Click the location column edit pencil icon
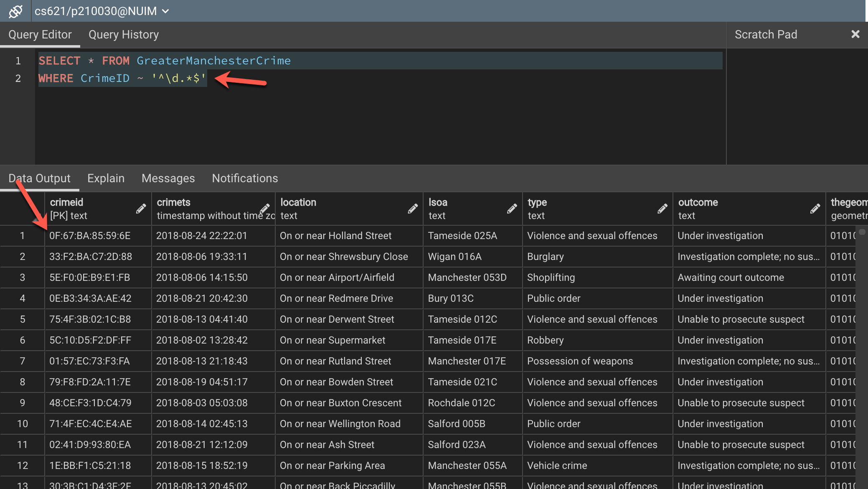The image size is (868, 489). tap(413, 209)
